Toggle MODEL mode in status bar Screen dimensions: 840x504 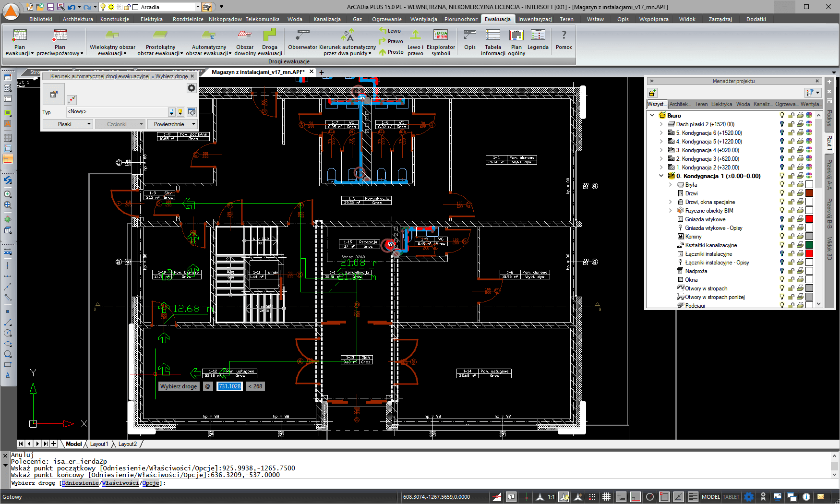coord(710,497)
